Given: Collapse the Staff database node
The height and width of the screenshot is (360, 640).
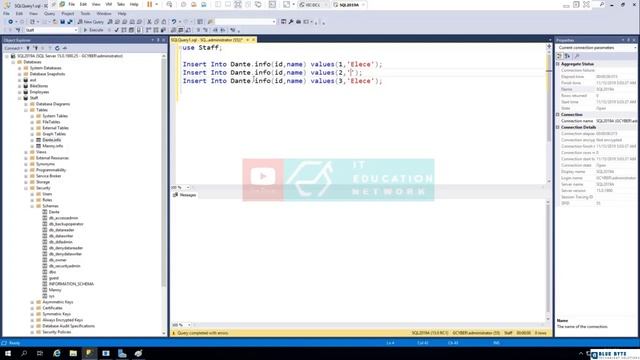Looking at the screenshot, I should pos(19,98).
